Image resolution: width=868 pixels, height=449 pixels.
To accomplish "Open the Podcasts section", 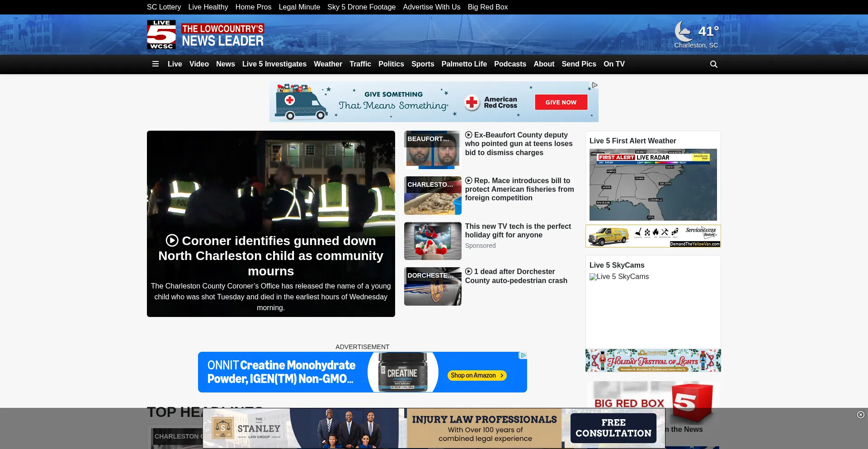I will click(x=510, y=64).
